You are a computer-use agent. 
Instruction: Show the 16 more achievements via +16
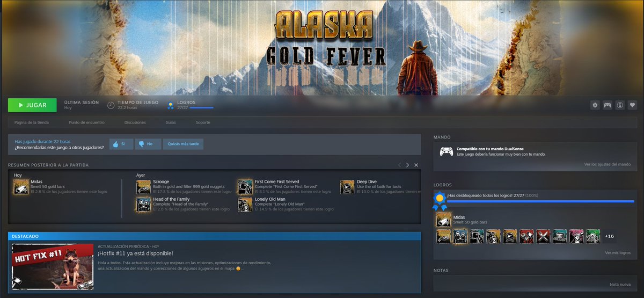click(609, 236)
